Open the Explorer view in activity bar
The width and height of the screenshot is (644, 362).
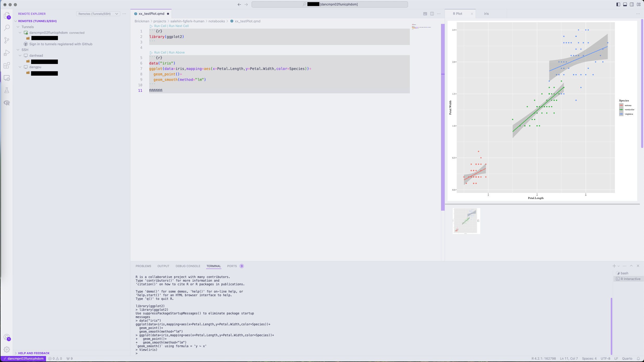(7, 16)
